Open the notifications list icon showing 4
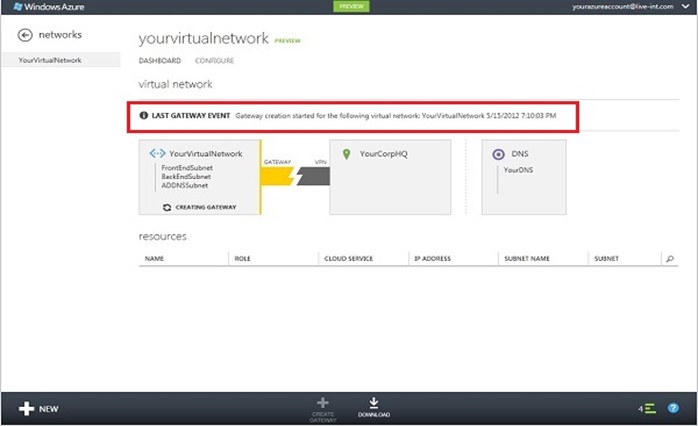698x426 pixels. (x=647, y=408)
